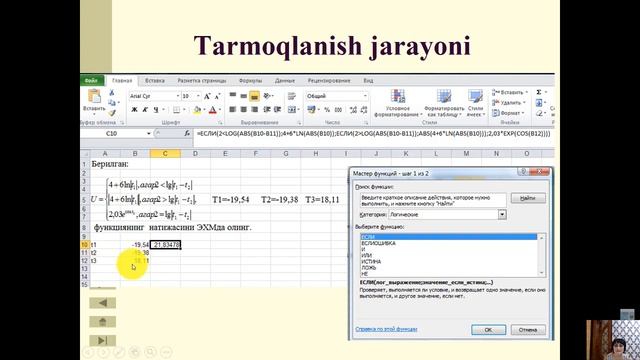The image size is (640, 360).
Task: Apply thousands separator (000) format
Action: click(338, 110)
